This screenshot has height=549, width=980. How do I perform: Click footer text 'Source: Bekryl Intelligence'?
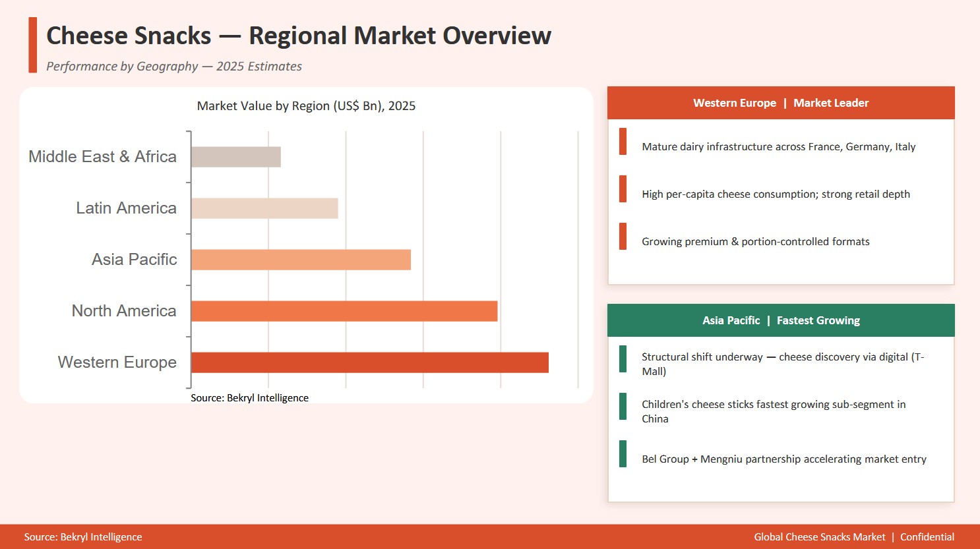pyautogui.click(x=83, y=537)
